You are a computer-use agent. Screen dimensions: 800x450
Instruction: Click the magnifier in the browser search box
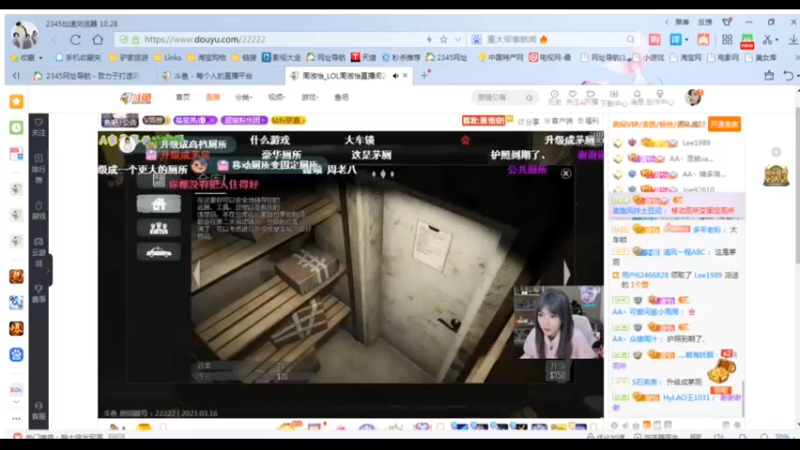tap(631, 39)
